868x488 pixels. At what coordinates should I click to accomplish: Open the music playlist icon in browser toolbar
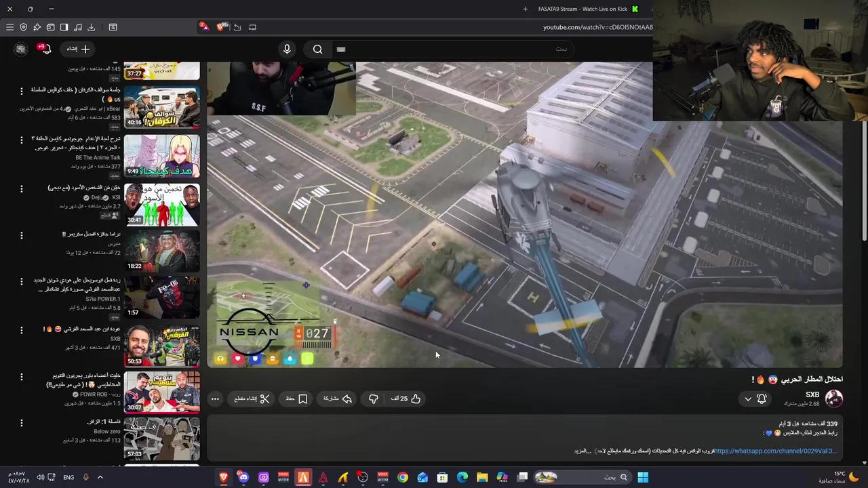(x=77, y=27)
